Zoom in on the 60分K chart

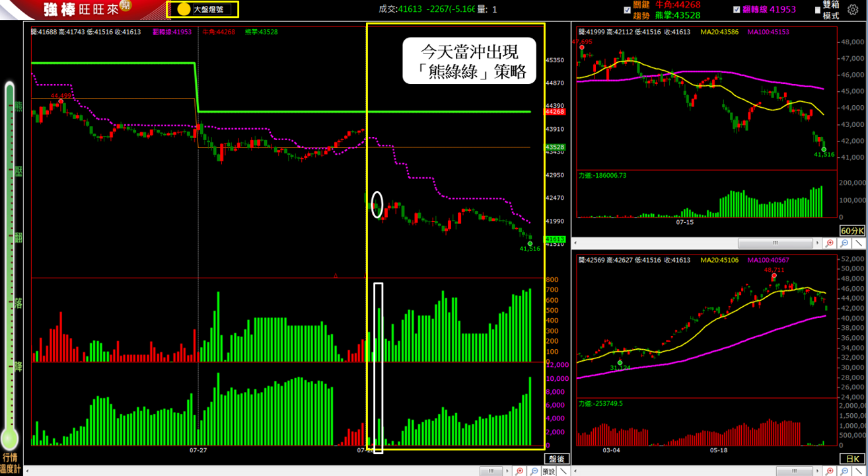[830, 243]
